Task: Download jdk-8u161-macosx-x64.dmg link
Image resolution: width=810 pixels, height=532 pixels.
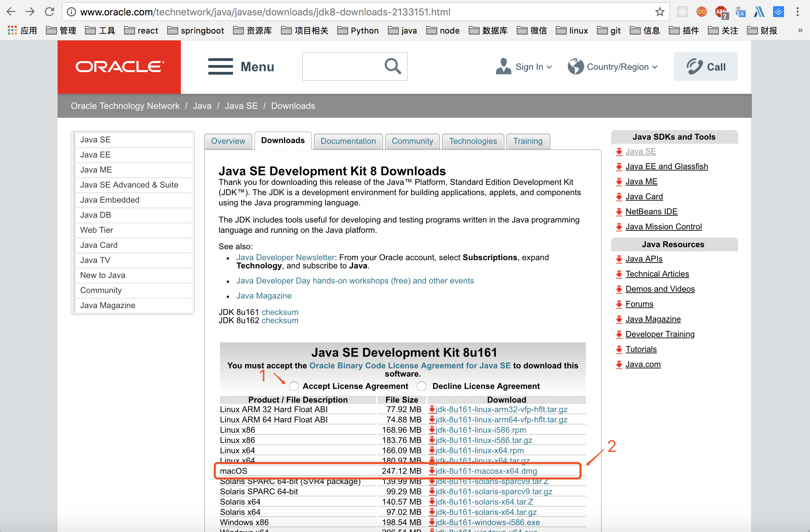Action: [486, 471]
